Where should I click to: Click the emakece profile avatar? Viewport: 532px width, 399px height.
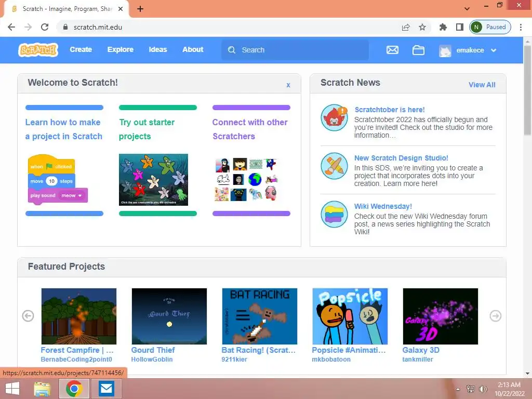(445, 50)
